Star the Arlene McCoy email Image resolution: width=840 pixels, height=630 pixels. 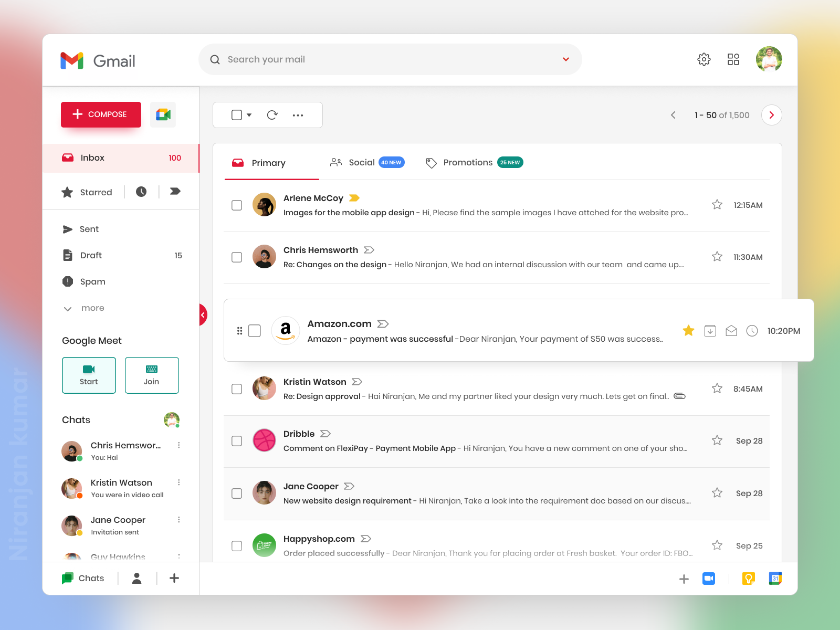[717, 205]
